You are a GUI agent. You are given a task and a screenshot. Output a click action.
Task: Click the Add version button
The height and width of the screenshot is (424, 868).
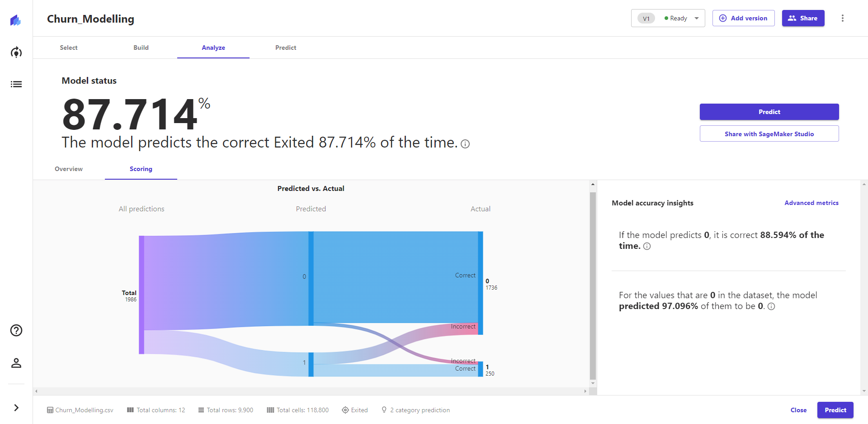click(743, 18)
